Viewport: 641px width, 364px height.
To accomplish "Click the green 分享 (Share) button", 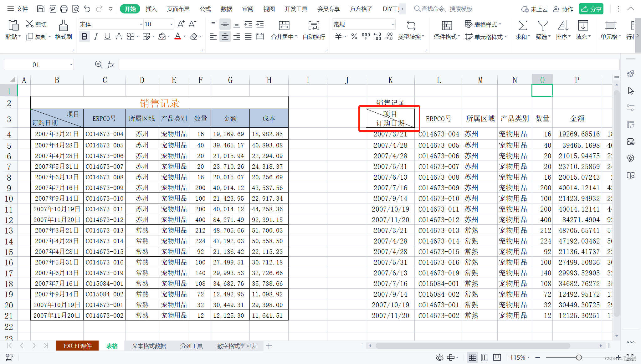I will [591, 9].
